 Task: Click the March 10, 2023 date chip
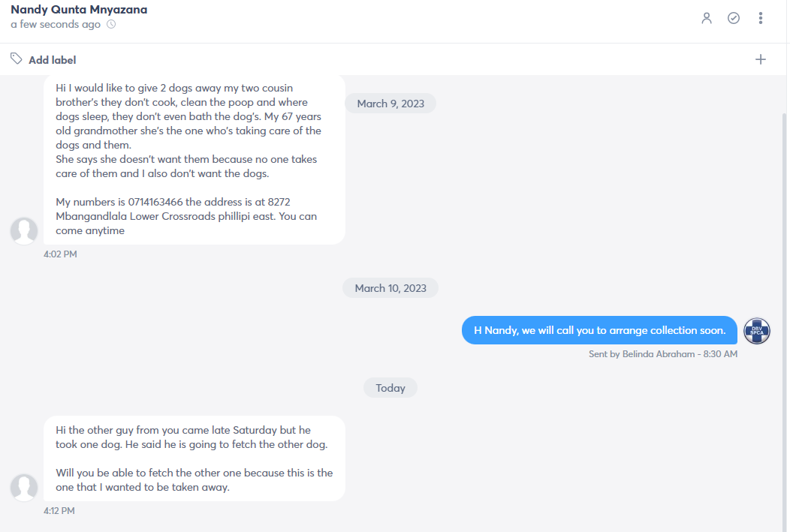point(390,288)
